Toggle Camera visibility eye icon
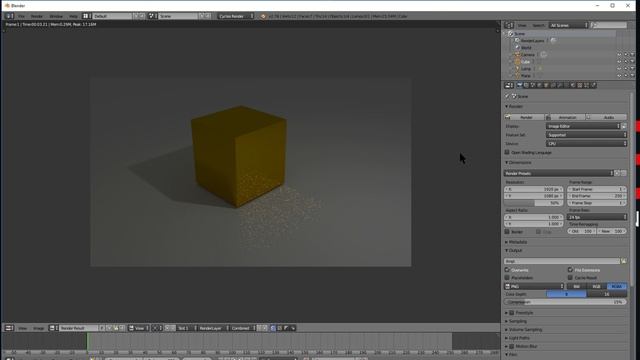Screen dimensions: 640x360 coord(619,55)
